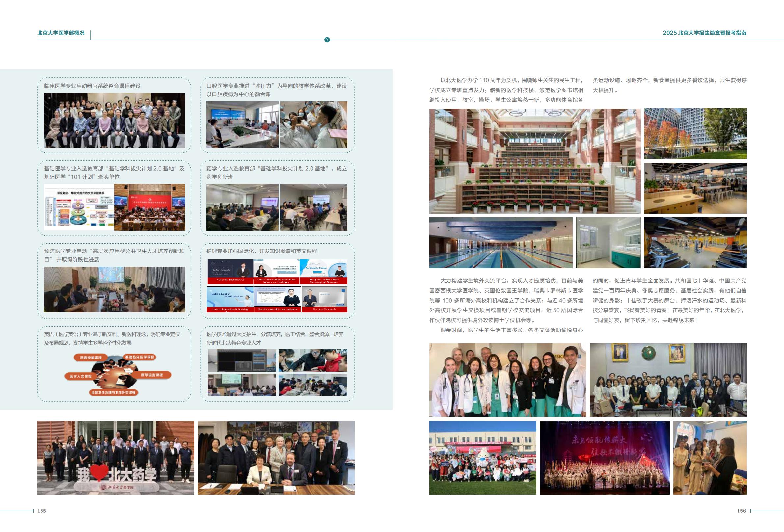This screenshot has height=532, width=784.
Task: Select the canteen dining hall photo
Action: (x=695, y=188)
